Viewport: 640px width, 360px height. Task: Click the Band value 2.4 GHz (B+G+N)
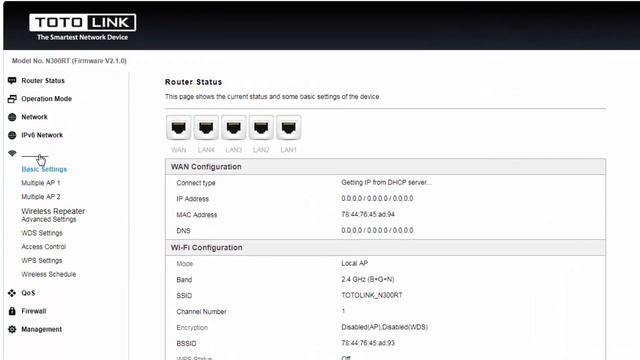(367, 280)
